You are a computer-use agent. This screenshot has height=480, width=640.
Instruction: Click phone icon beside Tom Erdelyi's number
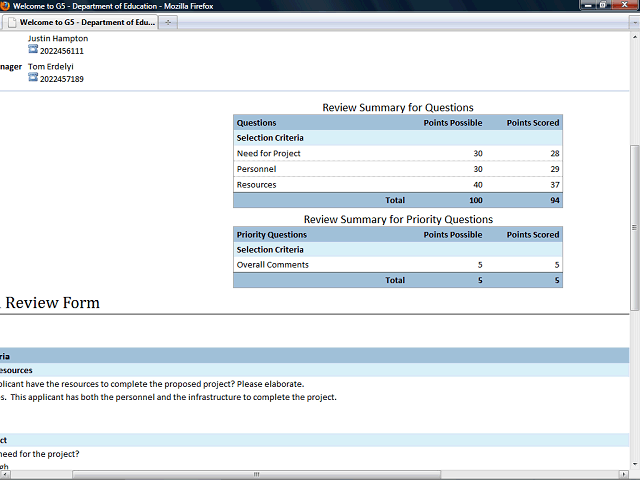[33, 79]
